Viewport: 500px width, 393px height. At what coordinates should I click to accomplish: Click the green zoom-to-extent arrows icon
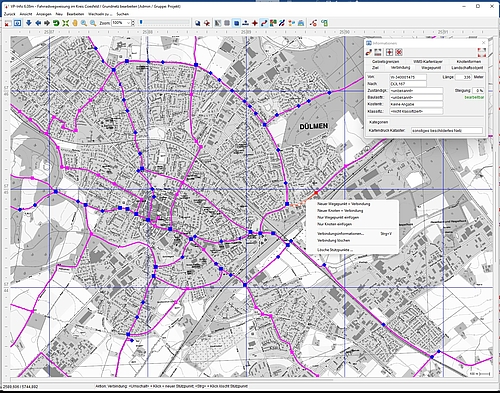(x=65, y=23)
